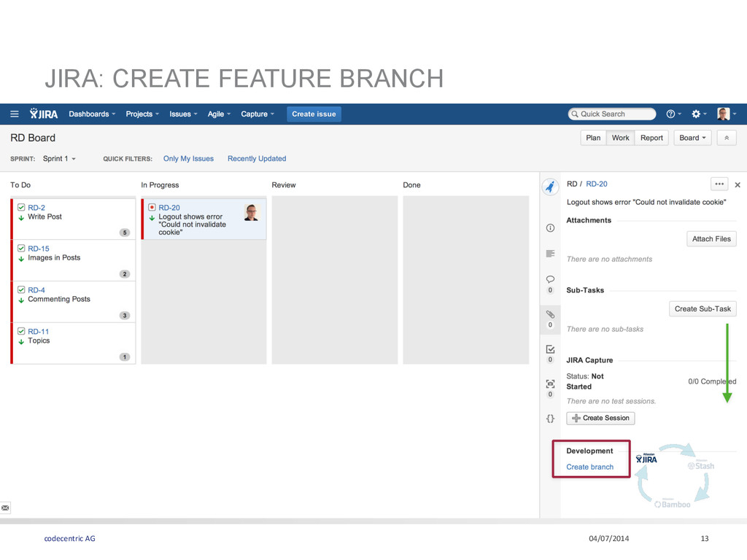Select the Write Post card title
This screenshot has height=560, width=747.
[x=44, y=217]
